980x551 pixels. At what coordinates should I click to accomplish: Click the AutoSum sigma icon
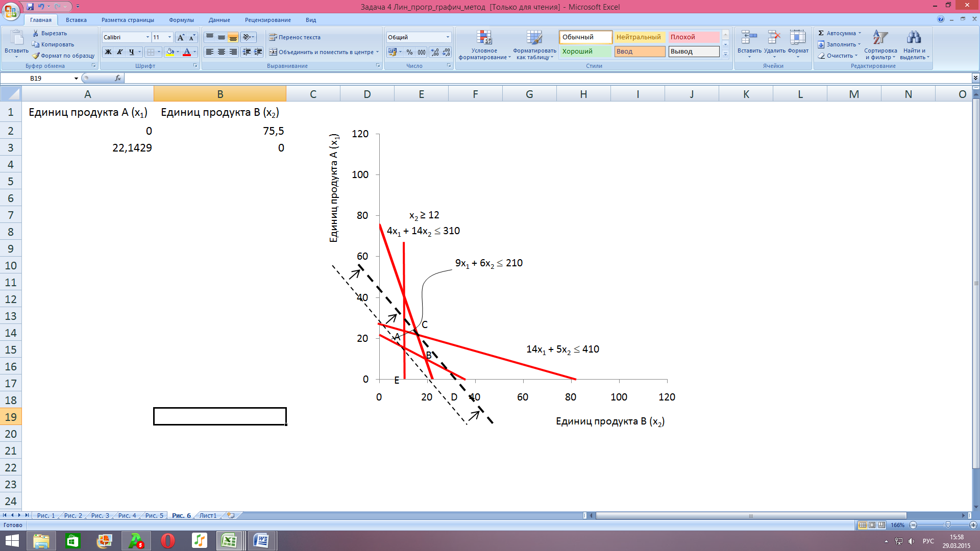click(x=821, y=33)
